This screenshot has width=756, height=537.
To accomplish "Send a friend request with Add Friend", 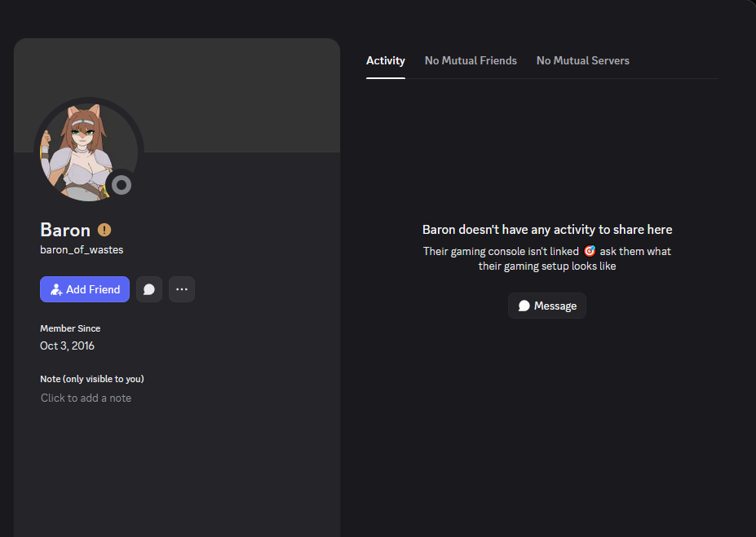I will (85, 289).
